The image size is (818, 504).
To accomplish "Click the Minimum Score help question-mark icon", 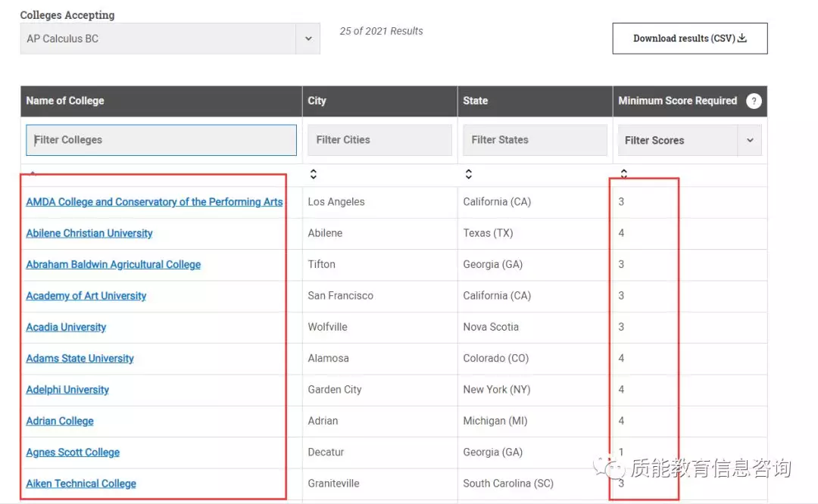I will pos(754,101).
